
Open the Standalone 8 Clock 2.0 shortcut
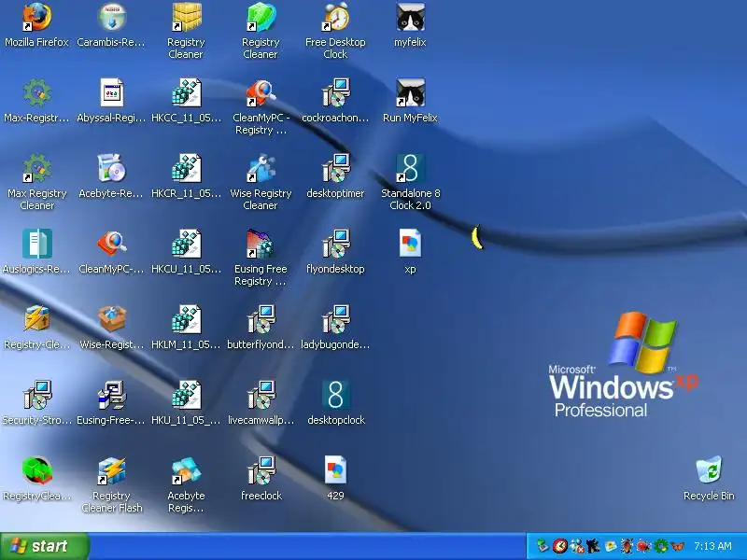click(410, 169)
